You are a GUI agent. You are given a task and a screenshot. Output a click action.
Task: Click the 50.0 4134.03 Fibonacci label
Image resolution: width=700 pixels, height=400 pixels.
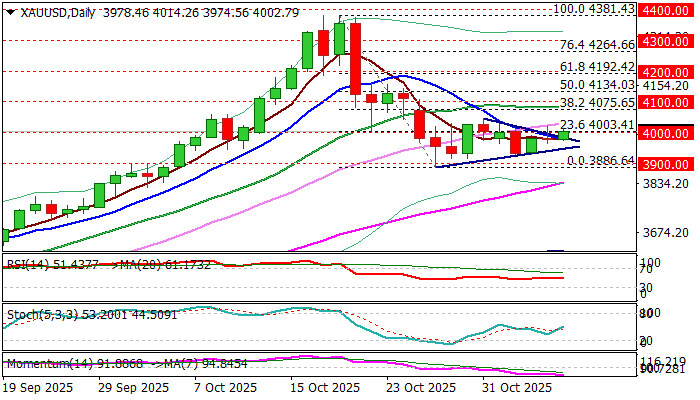tap(597, 85)
